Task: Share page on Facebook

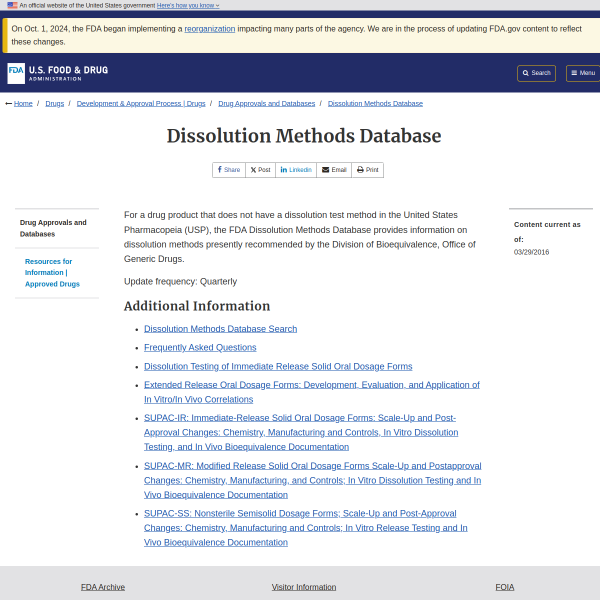Action: coord(229,170)
